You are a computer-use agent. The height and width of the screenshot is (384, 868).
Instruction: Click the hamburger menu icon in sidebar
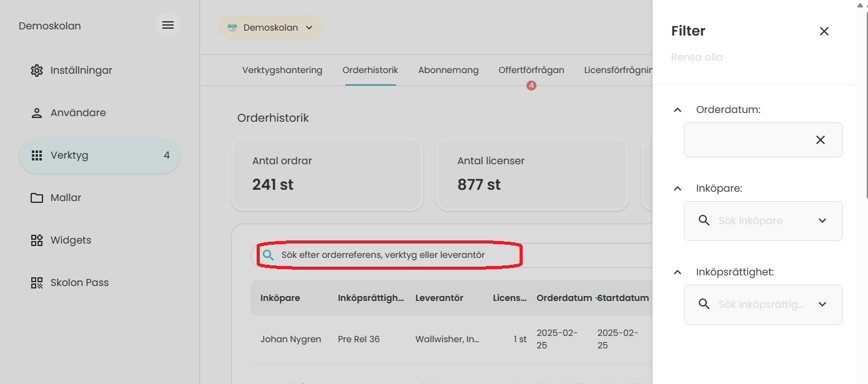click(x=168, y=26)
